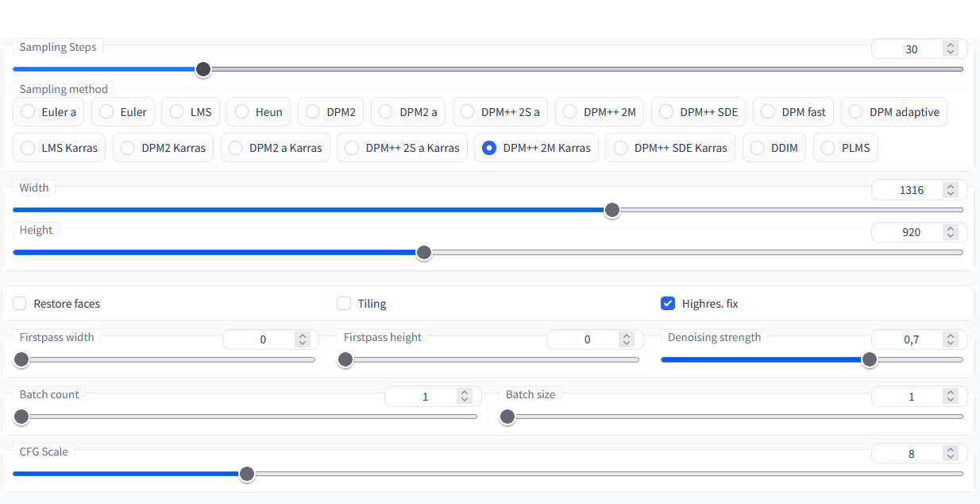Click the Width value stepper arrows

point(950,190)
